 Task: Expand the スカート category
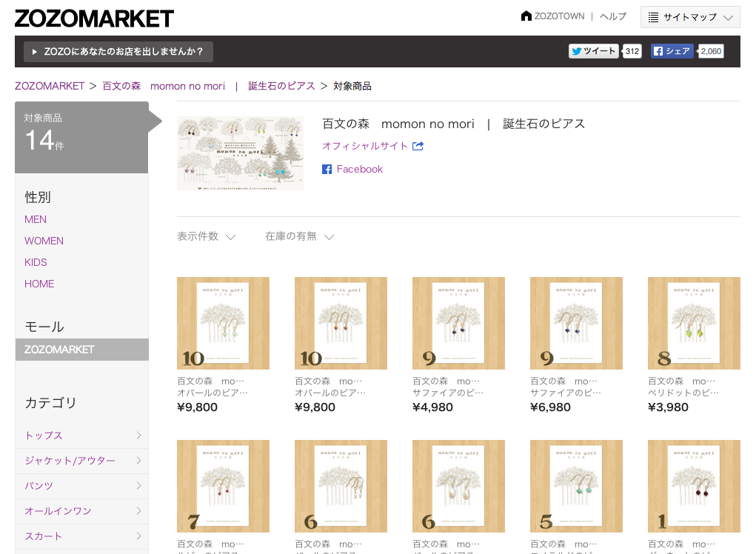coord(81,536)
